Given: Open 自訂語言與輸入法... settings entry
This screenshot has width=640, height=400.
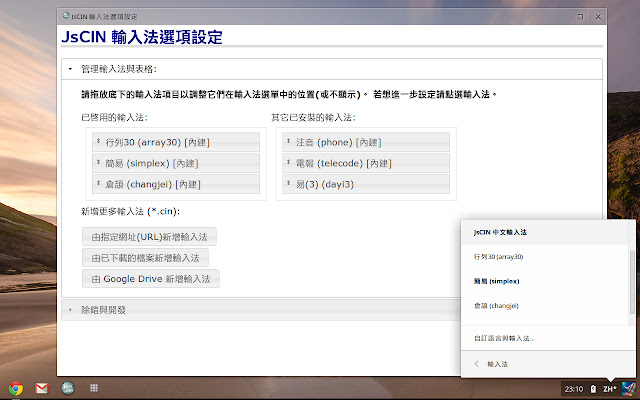Looking at the screenshot, I should 548,338.
